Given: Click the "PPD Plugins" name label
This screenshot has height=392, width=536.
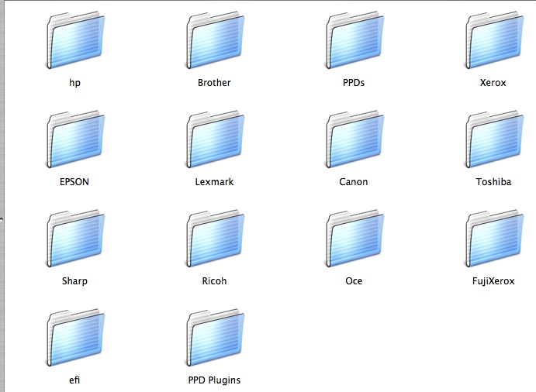Looking at the screenshot, I should coord(214,380).
